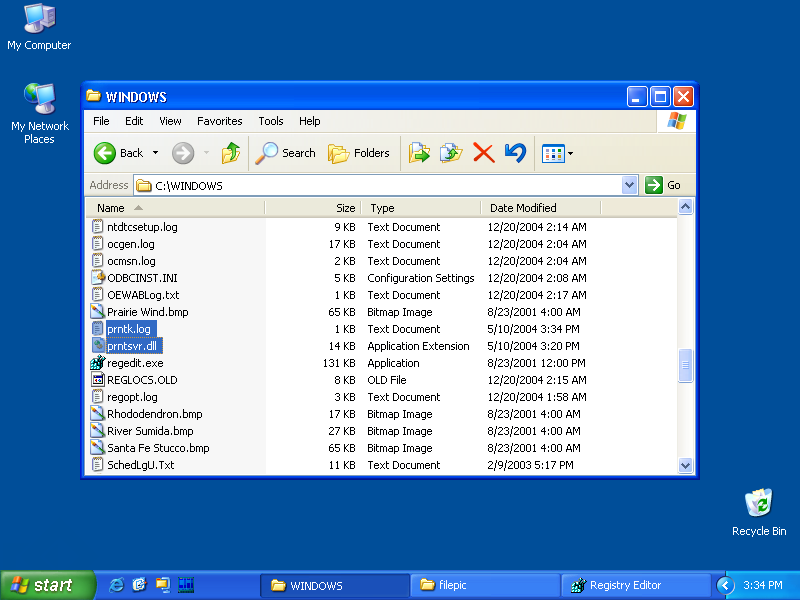This screenshot has height=600, width=800.
Task: Expand the Back history dropdown arrow
Action: coord(156,153)
